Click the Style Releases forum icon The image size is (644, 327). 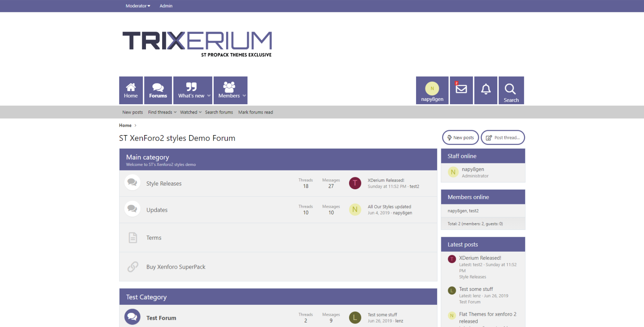pos(132,183)
